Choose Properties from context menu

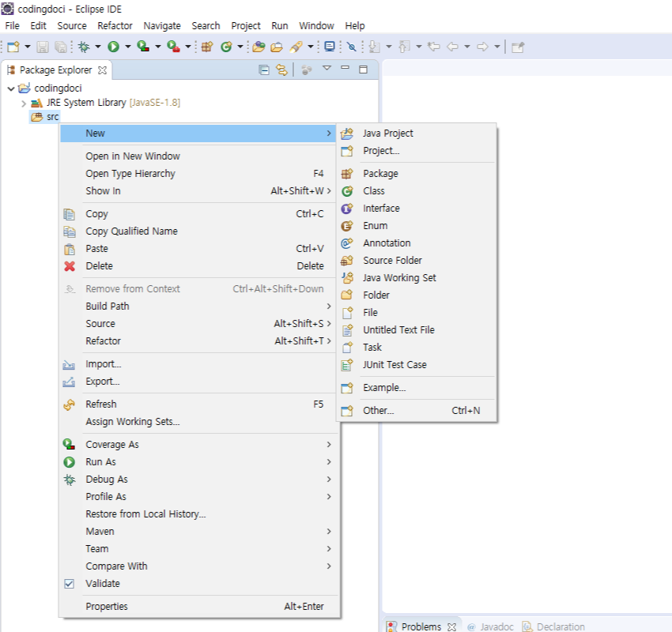(x=198, y=606)
